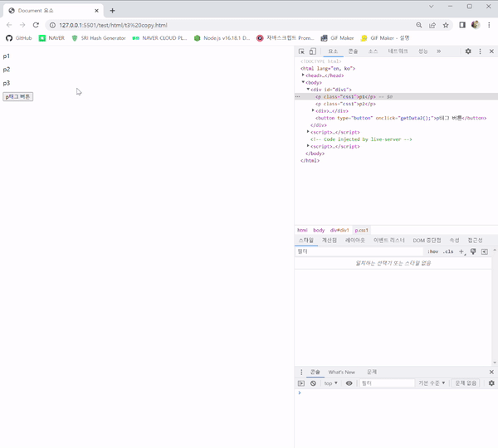This screenshot has width=498, height=448.
Task: Click the styles 필터 input field
Action: (x=359, y=251)
